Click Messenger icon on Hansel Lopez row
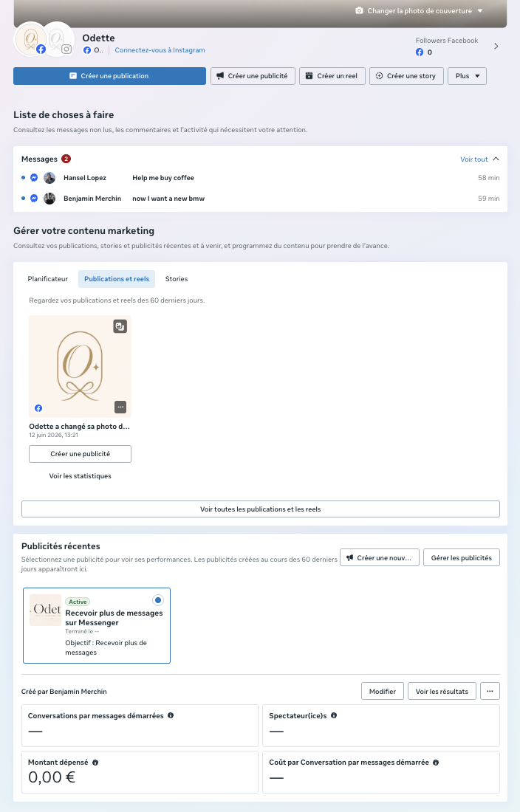520x812 pixels. coord(34,178)
